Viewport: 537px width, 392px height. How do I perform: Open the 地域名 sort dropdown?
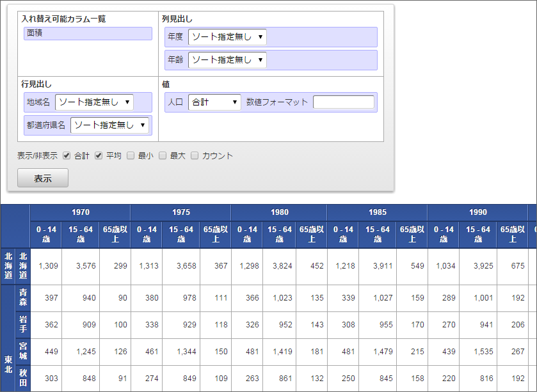click(94, 102)
